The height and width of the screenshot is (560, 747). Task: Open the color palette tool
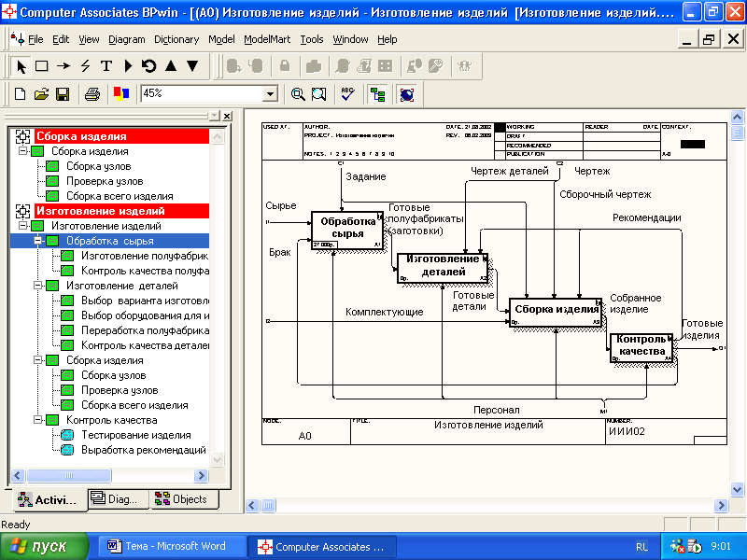tap(121, 94)
